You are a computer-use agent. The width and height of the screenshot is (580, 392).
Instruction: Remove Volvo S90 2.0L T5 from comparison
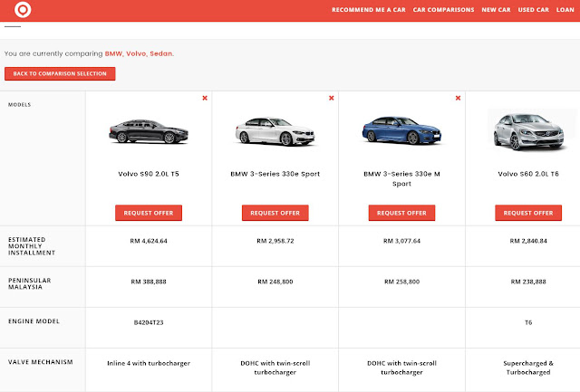(x=205, y=98)
